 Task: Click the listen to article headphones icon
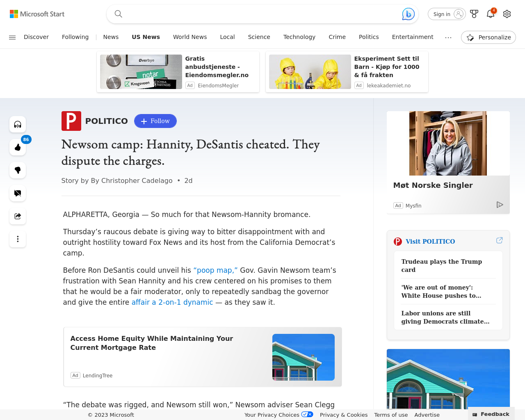coord(18,124)
